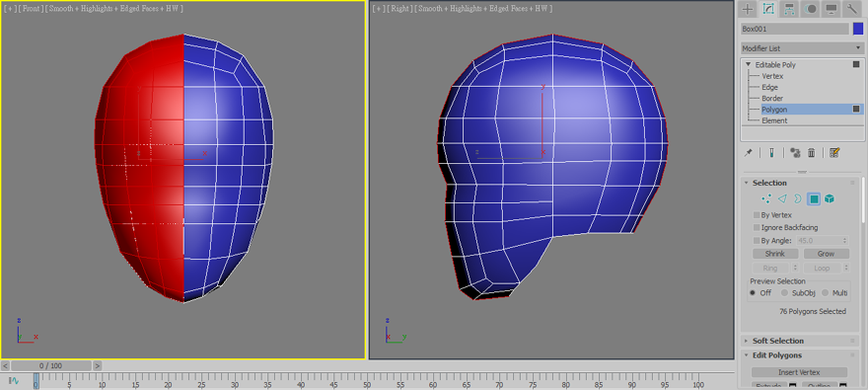
Task: Open the Hierarchy panel tab
Action: click(x=789, y=9)
